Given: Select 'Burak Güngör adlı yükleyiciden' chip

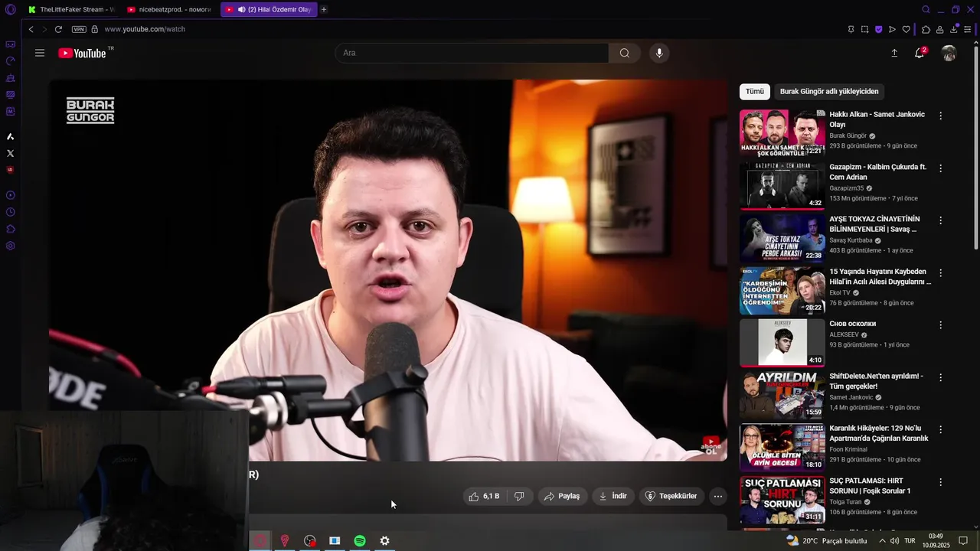Looking at the screenshot, I should [x=829, y=91].
